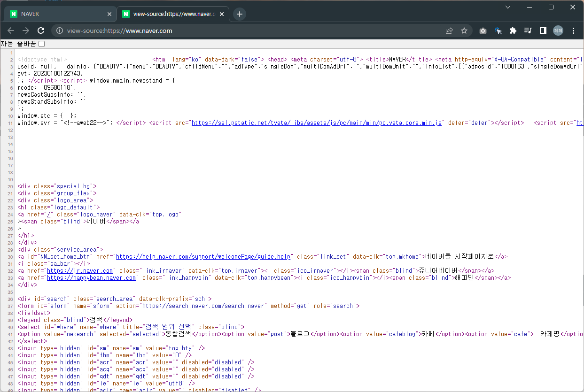Click the select id="where" line
The width and height of the screenshot is (584, 392).
click(x=131, y=327)
